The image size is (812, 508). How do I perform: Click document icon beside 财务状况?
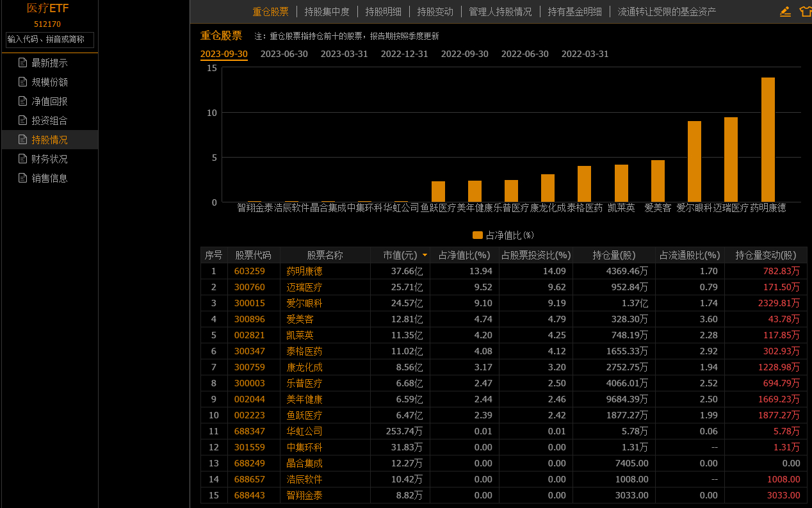pos(23,159)
